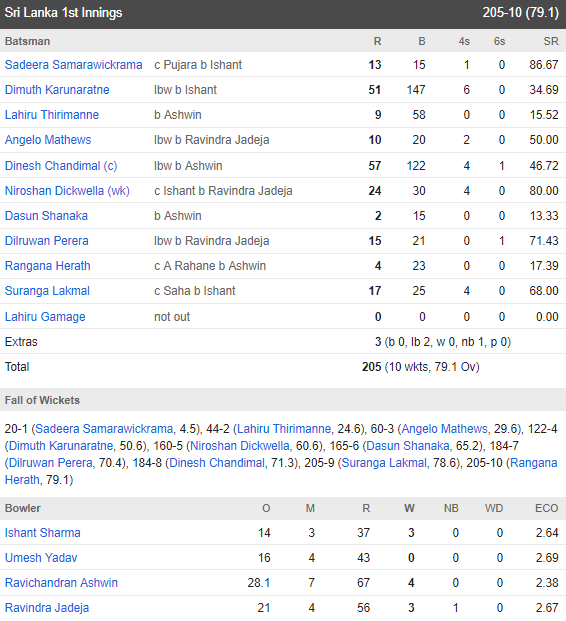Open Ishant Sharma bowler profile
This screenshot has height=621, width=566.
pos(43,533)
